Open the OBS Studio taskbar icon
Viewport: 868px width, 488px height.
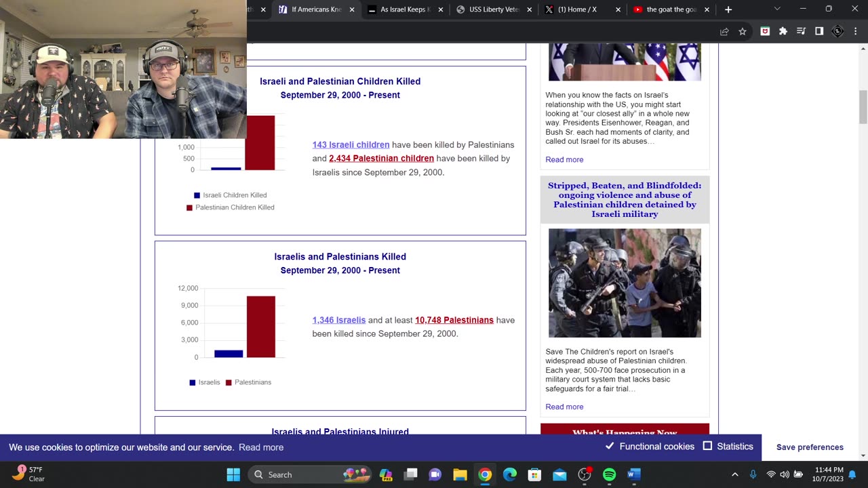[x=585, y=474]
